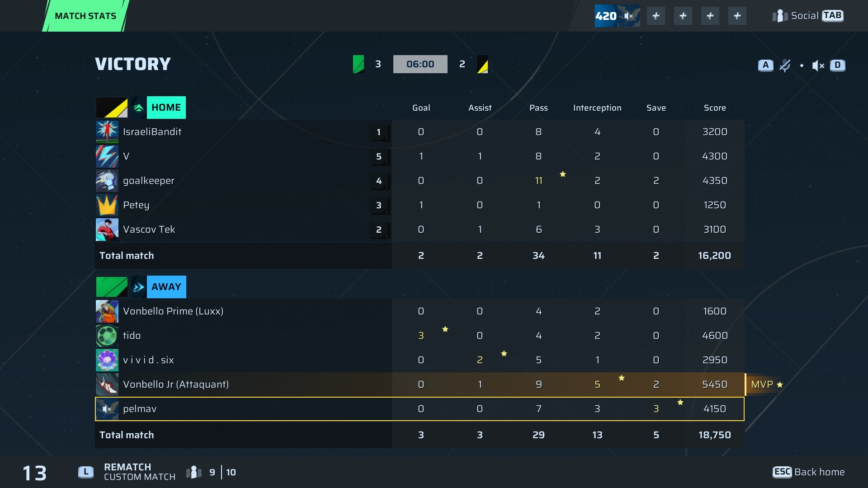Unmute pelmav via muted speaker icon

point(107,409)
